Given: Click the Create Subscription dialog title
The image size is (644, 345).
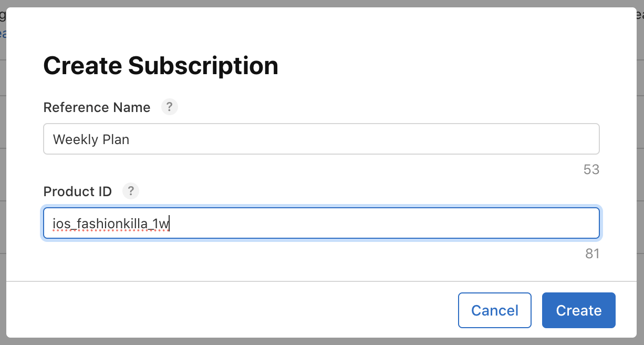Looking at the screenshot, I should 161,65.
